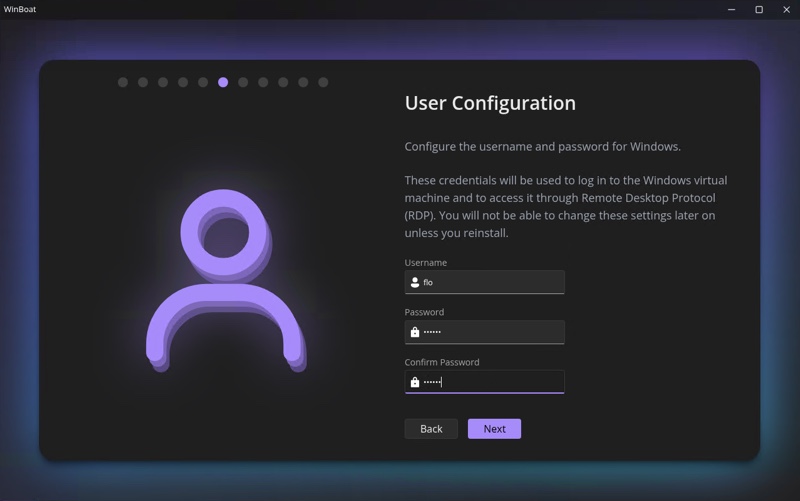Maximize the WinBoat window
The image size is (800, 501).
point(759,10)
